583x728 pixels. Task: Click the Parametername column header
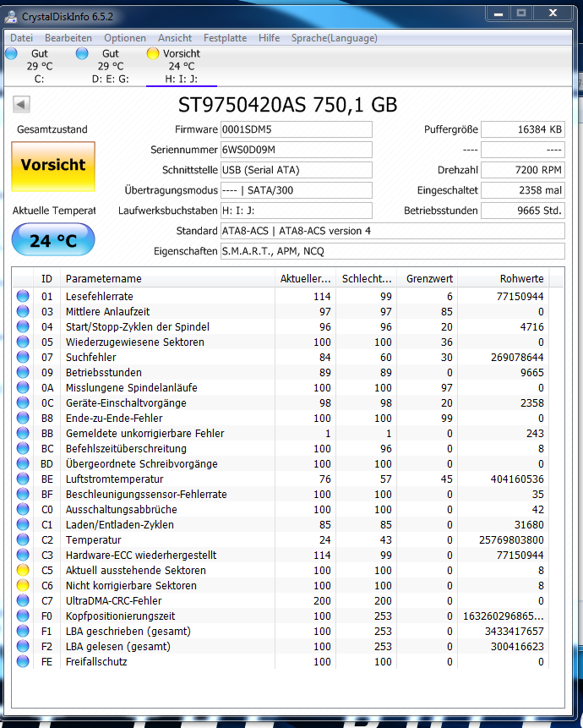click(x=167, y=278)
